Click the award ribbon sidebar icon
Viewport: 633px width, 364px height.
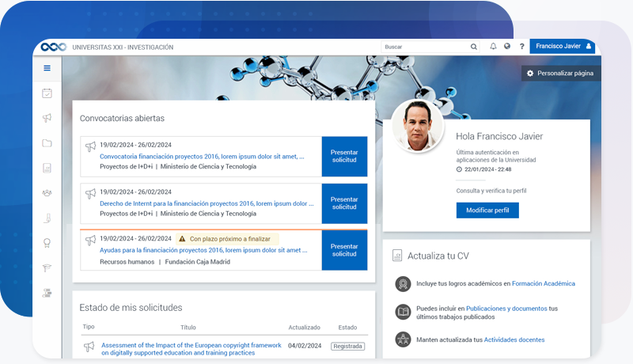tap(47, 243)
